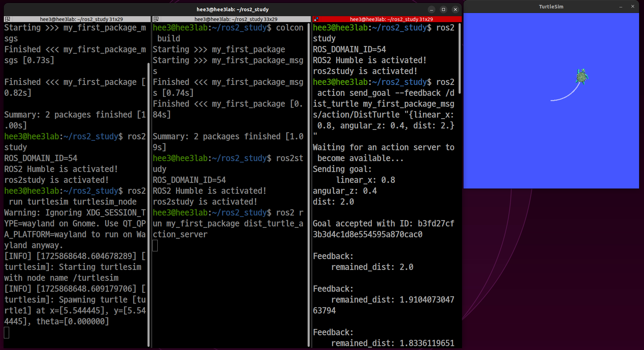Close the Terminator terminal window
The width and height of the screenshot is (644, 350).
(x=455, y=9)
